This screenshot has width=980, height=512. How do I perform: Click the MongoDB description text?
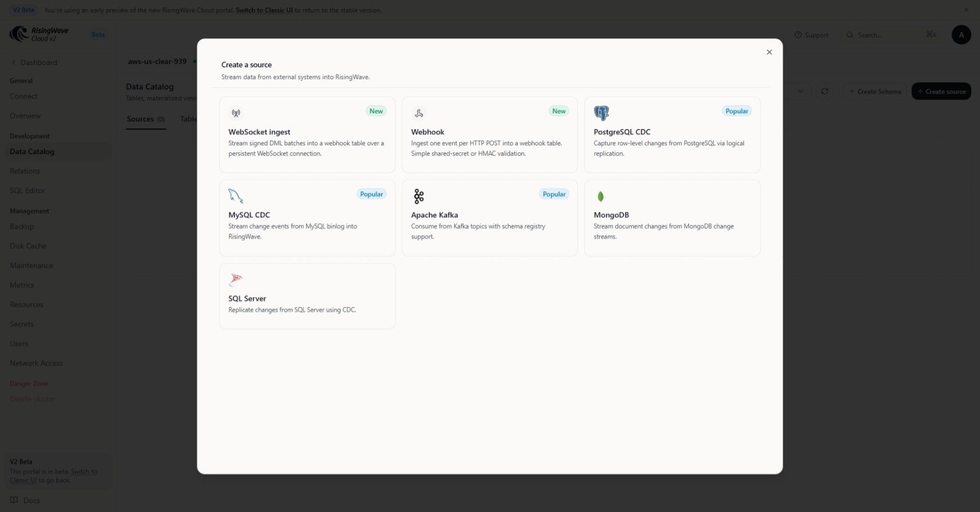click(x=664, y=231)
